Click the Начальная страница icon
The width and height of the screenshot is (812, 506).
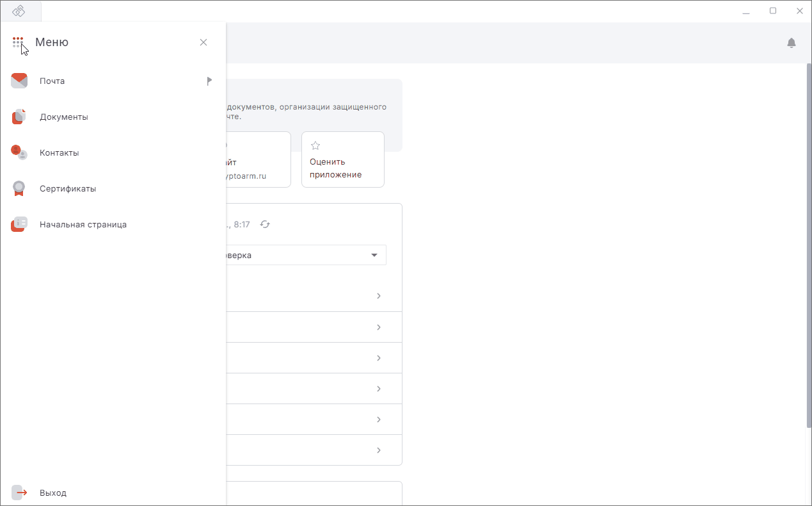(19, 224)
